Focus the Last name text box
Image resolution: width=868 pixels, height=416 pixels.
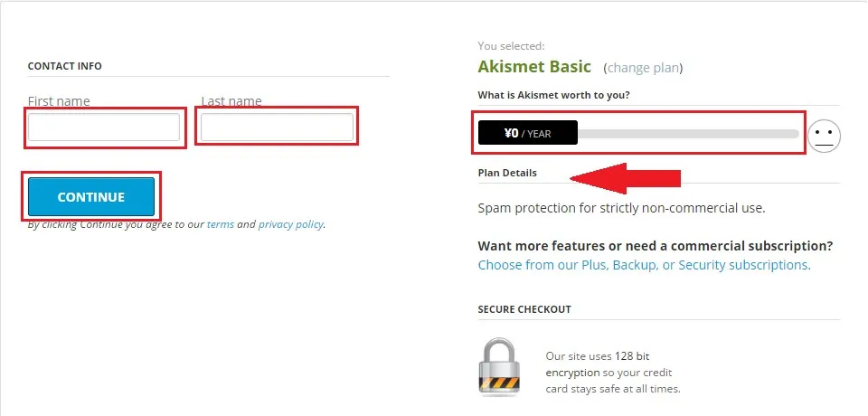[277, 128]
